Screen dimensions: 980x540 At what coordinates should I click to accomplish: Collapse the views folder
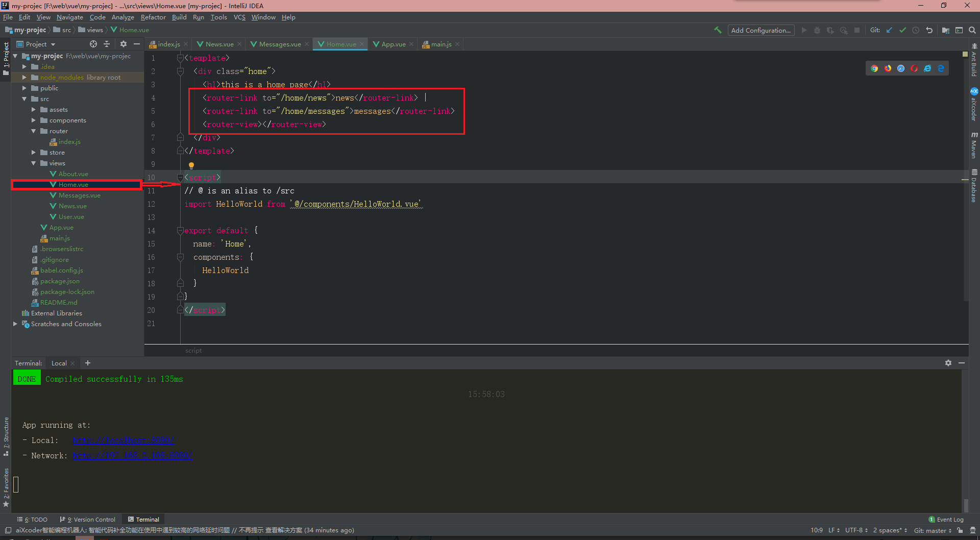33,163
